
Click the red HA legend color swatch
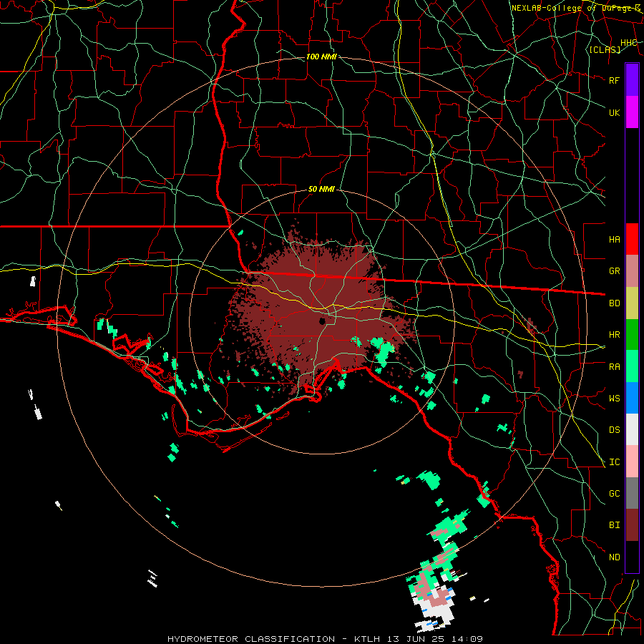(632, 239)
